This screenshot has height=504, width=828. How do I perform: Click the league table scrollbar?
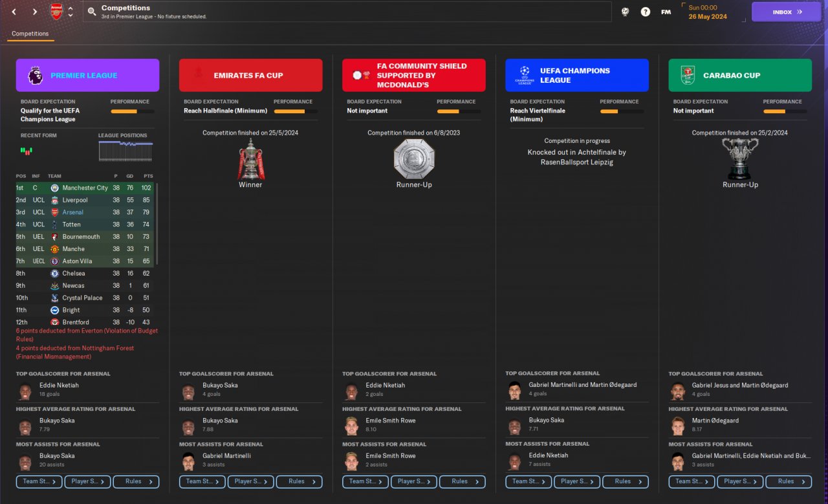(157, 223)
